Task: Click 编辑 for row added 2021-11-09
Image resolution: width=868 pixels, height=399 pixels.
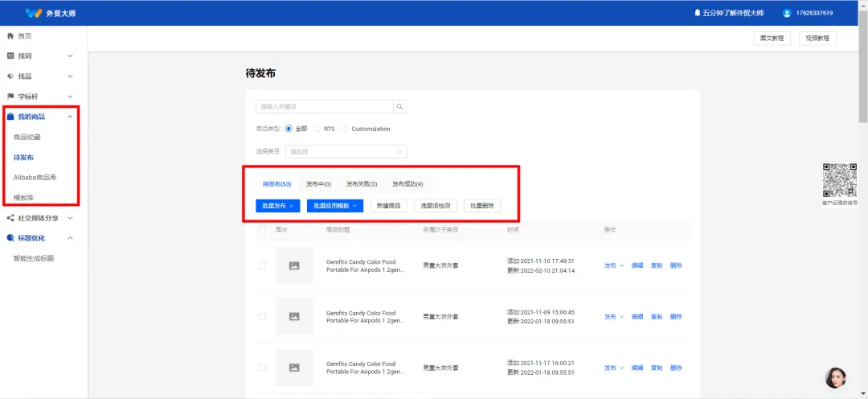Action: 637,316
